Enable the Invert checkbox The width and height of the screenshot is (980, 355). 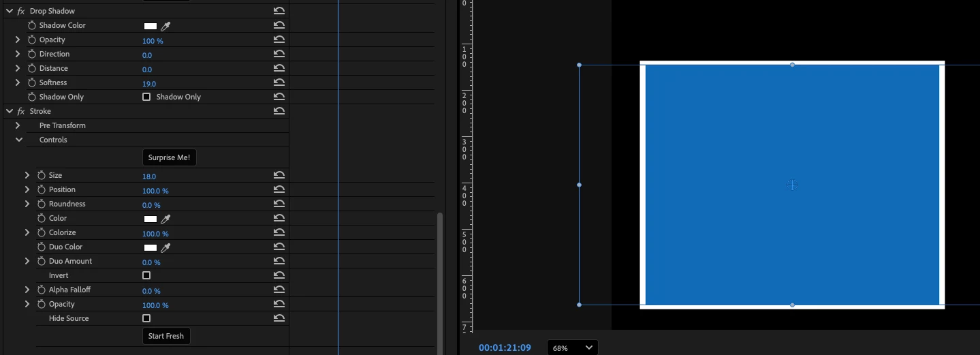[146, 275]
